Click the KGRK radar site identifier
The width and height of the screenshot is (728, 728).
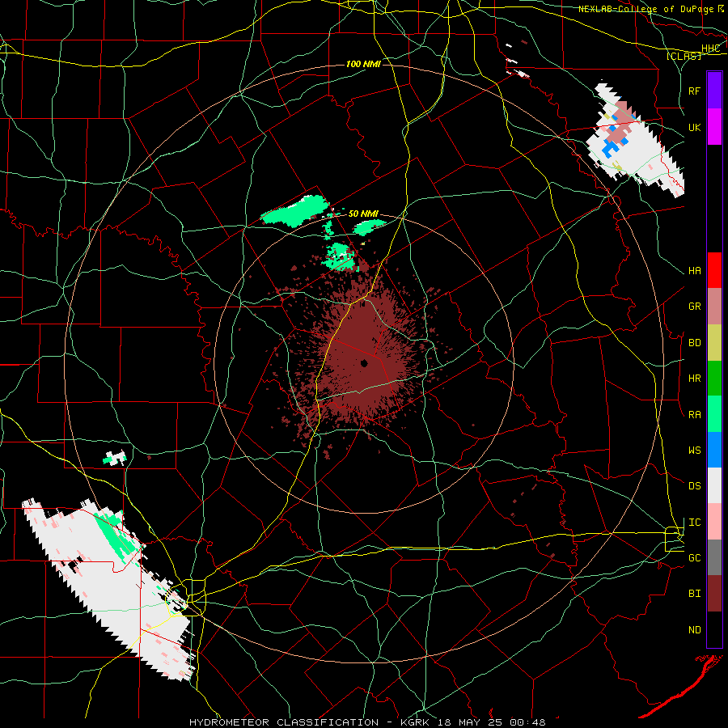click(x=416, y=722)
